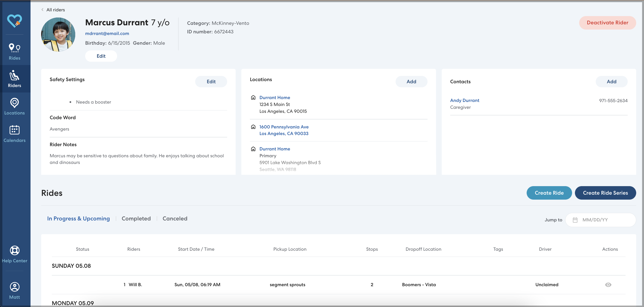Screen dimensions: 644x307
Task: Switch to the Completed rides tab
Action: (136, 219)
